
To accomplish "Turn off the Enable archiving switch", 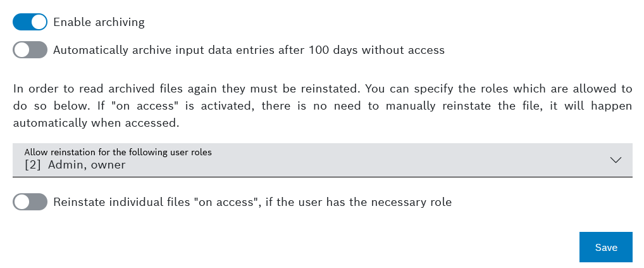I will pyautogui.click(x=30, y=22).
